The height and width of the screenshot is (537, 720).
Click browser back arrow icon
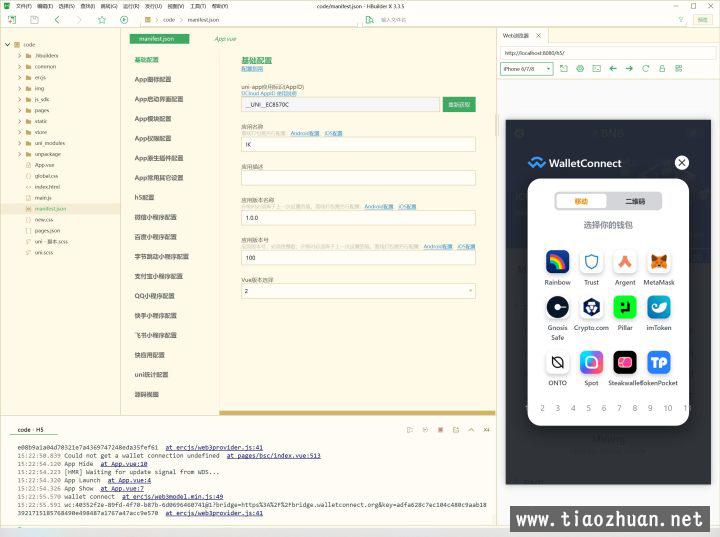pos(613,68)
